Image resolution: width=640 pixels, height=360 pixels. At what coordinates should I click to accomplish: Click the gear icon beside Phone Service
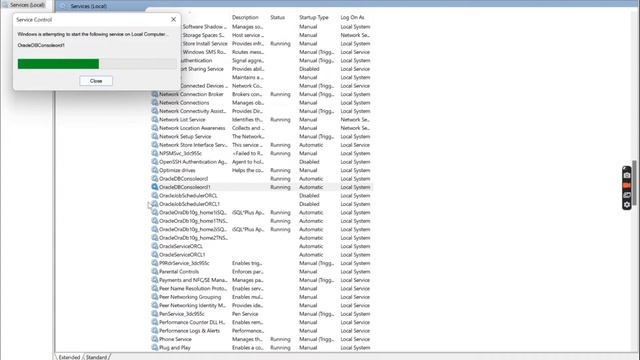[155, 339]
